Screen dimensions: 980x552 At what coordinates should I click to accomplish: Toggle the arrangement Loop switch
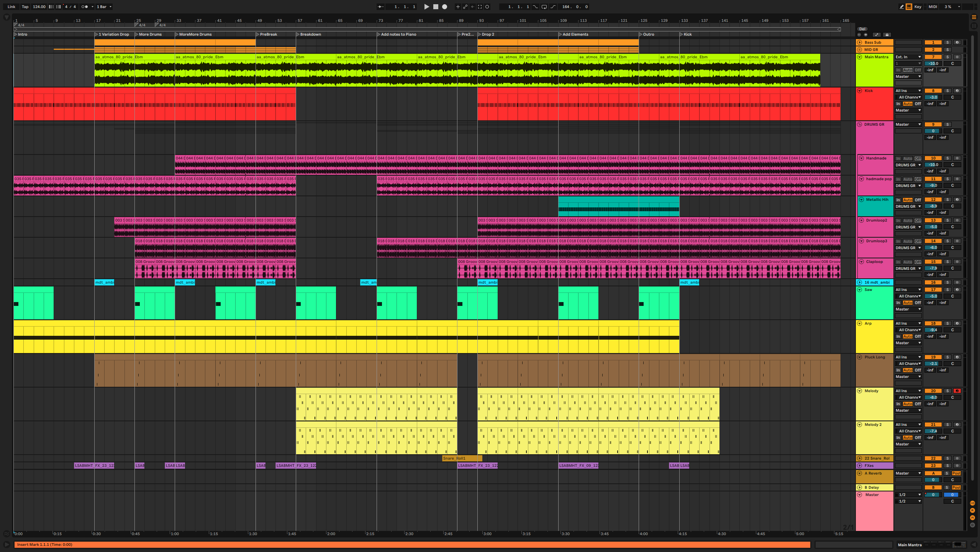544,7
